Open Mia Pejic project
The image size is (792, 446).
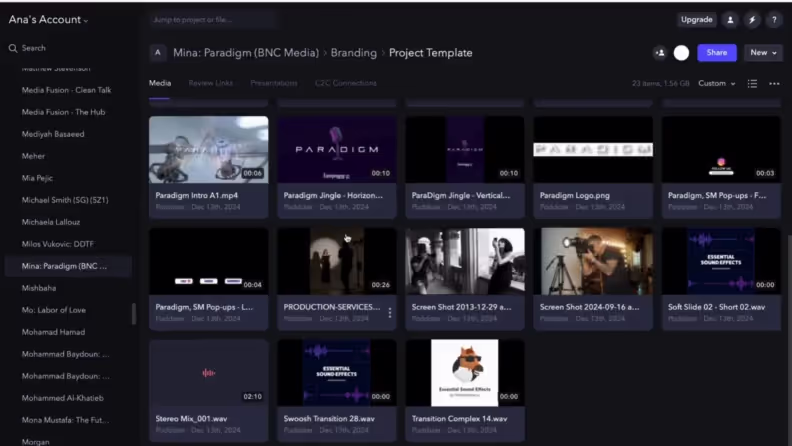[x=37, y=178]
